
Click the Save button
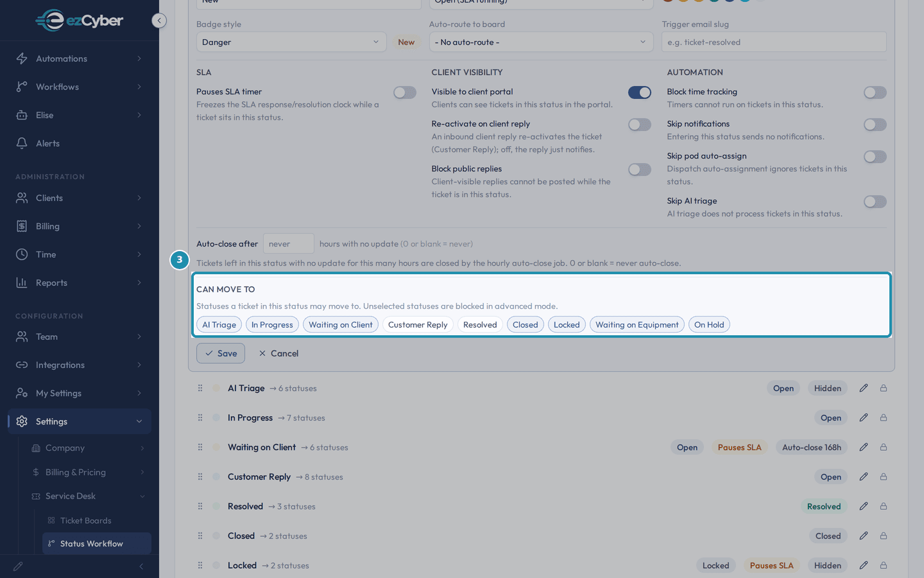click(x=221, y=353)
